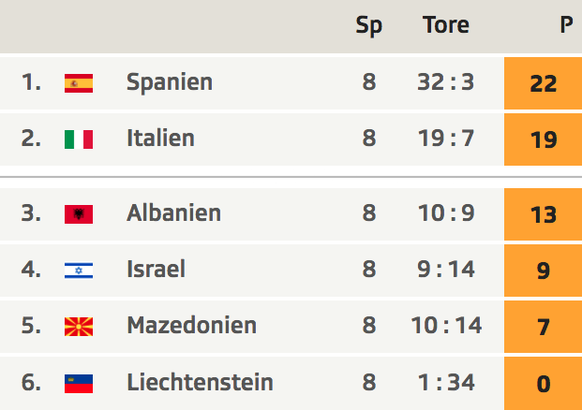Click the Liechtenstein flag icon
This screenshot has height=410, width=582.
pyautogui.click(x=79, y=384)
